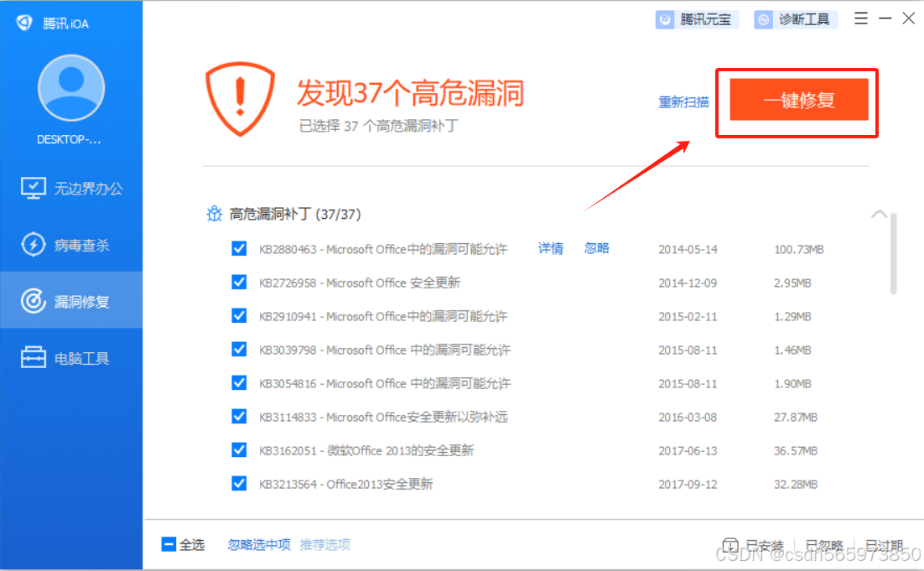Click 重新扫描 to rescan vulnerabilities
This screenshot has height=571, width=924.
(x=683, y=101)
